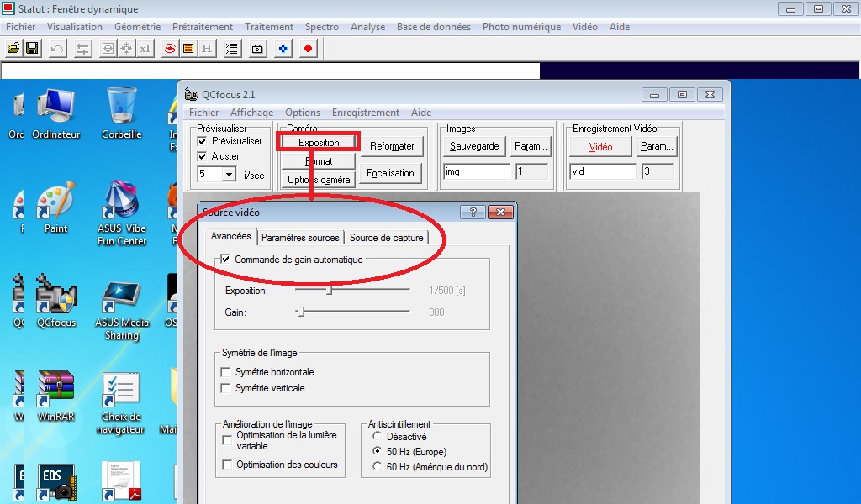
Task: Open the Choix de navigateur shortcut
Action: coord(121,403)
